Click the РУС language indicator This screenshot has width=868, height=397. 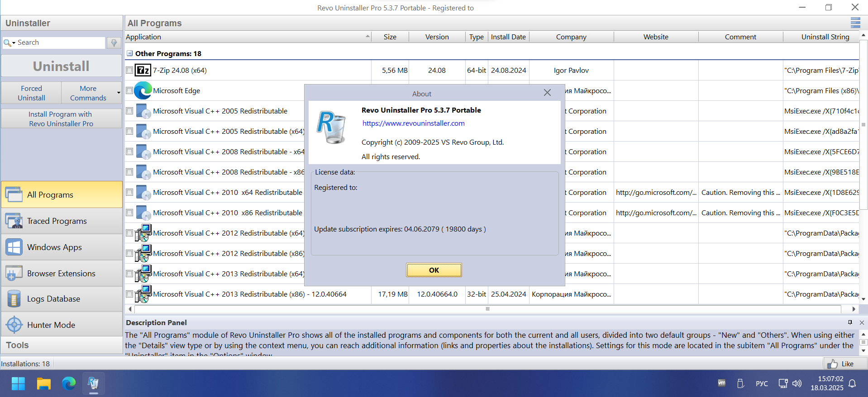(762, 383)
